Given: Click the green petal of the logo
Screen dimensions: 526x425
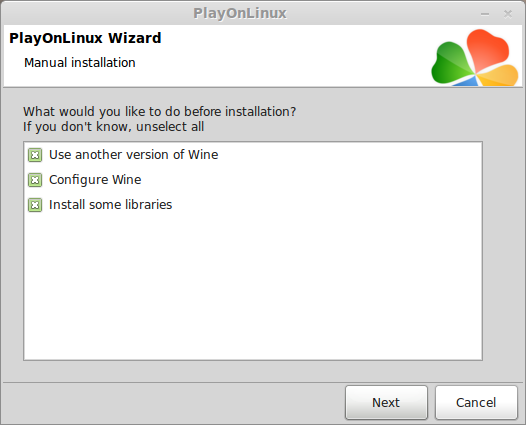Looking at the screenshot, I should point(451,64).
